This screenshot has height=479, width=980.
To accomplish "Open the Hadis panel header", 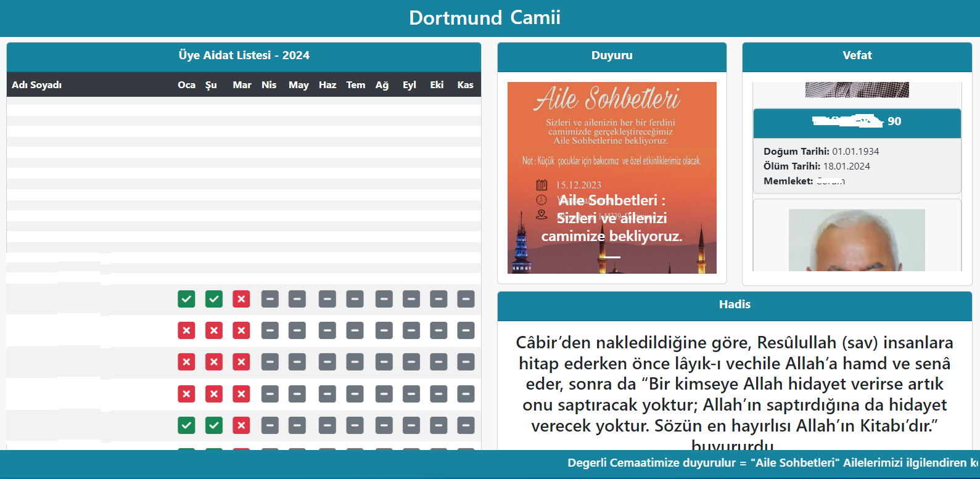I will (x=735, y=305).
